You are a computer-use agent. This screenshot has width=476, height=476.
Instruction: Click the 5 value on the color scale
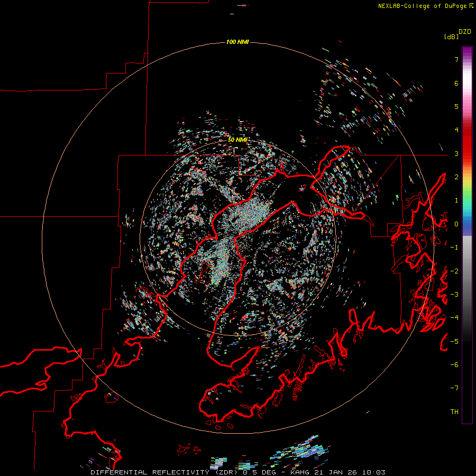(x=456, y=106)
